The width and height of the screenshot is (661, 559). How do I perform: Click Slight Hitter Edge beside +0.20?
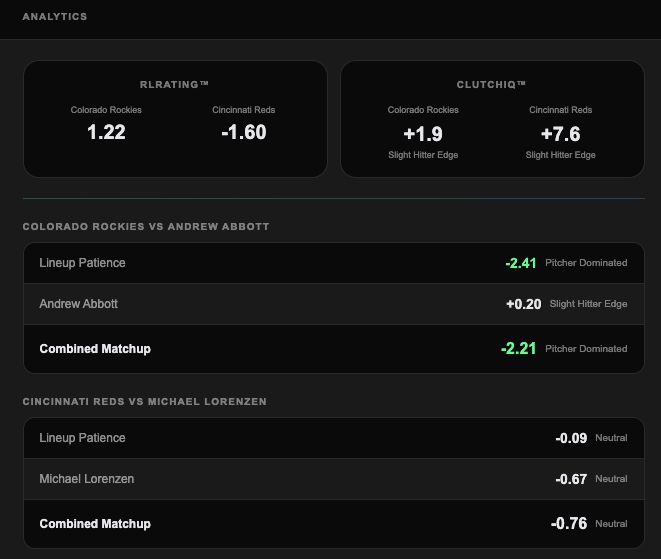click(588, 304)
